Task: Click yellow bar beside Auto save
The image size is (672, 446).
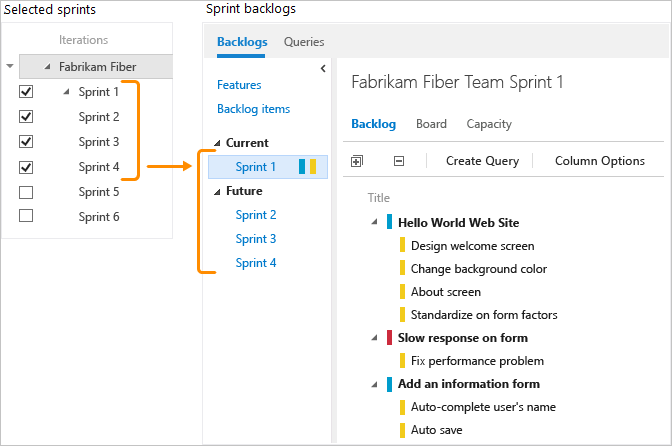Action: click(x=402, y=430)
